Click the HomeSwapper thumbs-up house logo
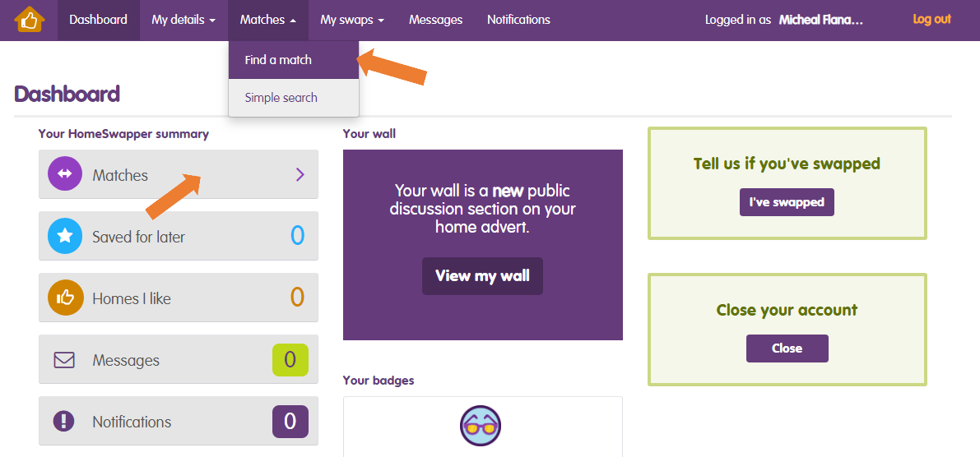The width and height of the screenshot is (980, 457). tap(29, 20)
